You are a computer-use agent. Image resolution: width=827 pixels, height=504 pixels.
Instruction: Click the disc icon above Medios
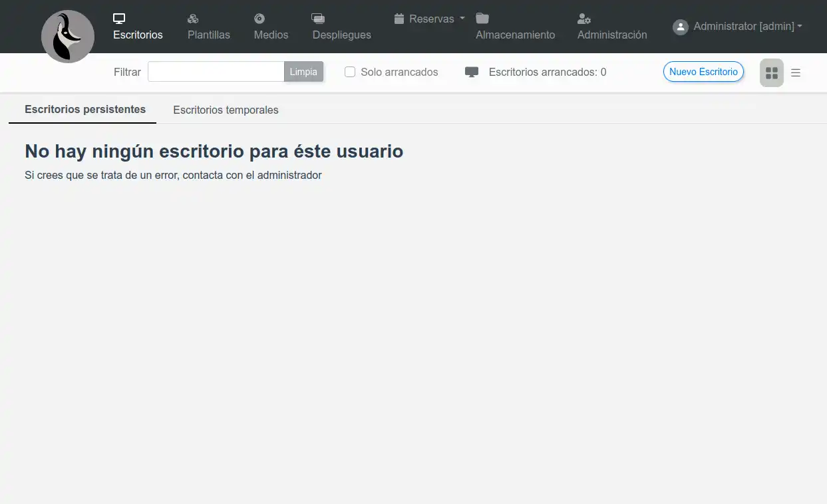(259, 19)
